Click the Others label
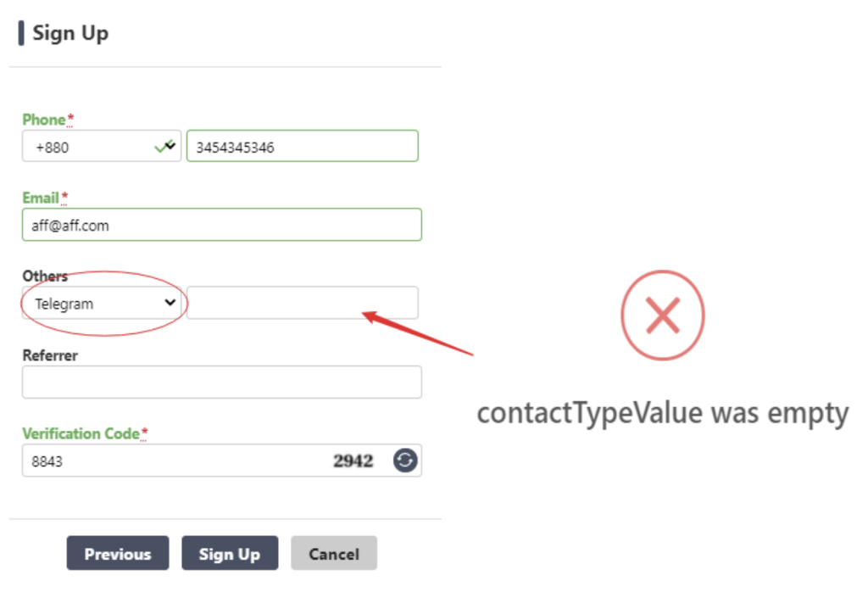This screenshot has height=592, width=868. pyautogui.click(x=45, y=276)
